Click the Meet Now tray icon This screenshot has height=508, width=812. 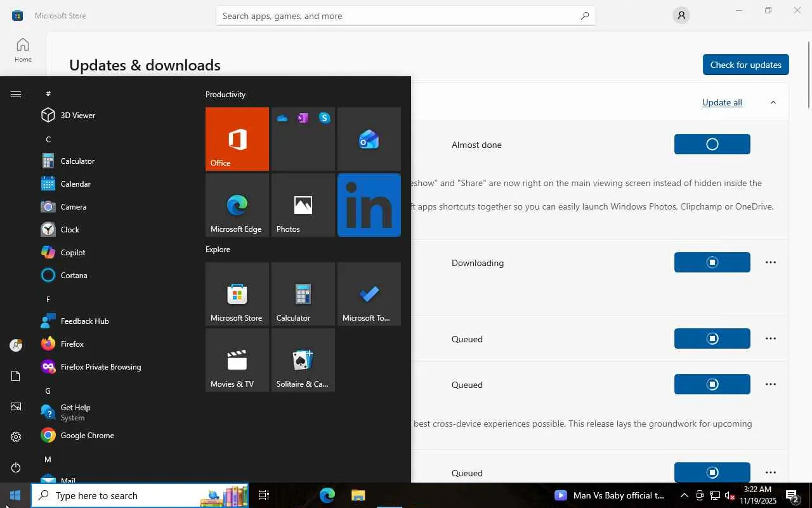click(x=700, y=495)
